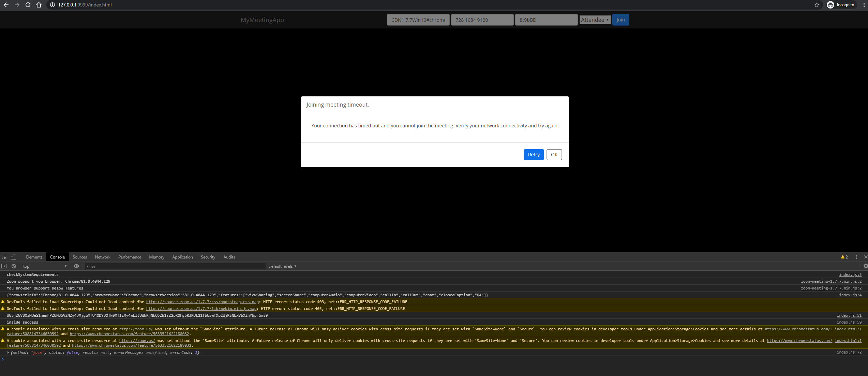This screenshot has width=868, height=376.
Task: Toggle the live expression eye icon
Action: coord(76,266)
